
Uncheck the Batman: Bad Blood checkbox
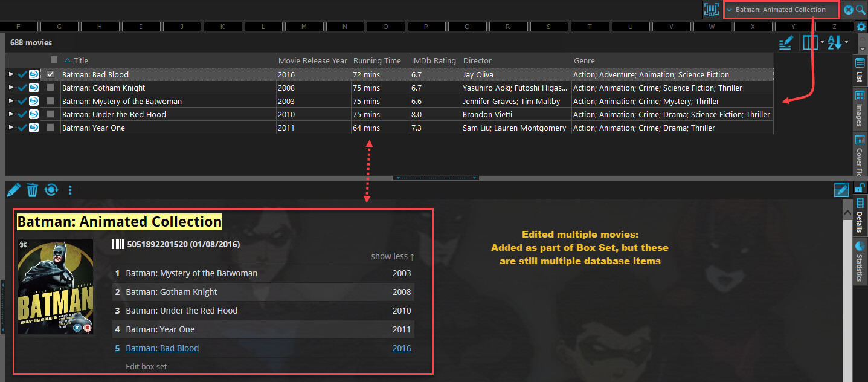[51, 74]
